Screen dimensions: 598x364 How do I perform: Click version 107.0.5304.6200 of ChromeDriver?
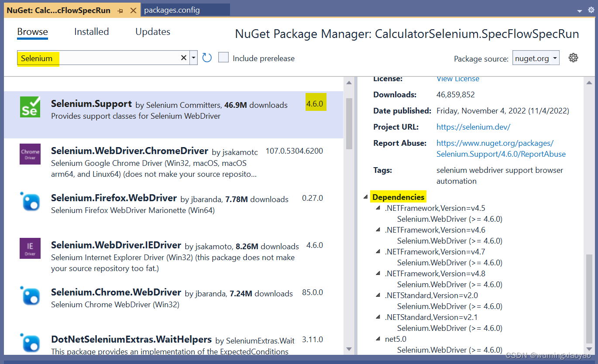[x=295, y=151]
